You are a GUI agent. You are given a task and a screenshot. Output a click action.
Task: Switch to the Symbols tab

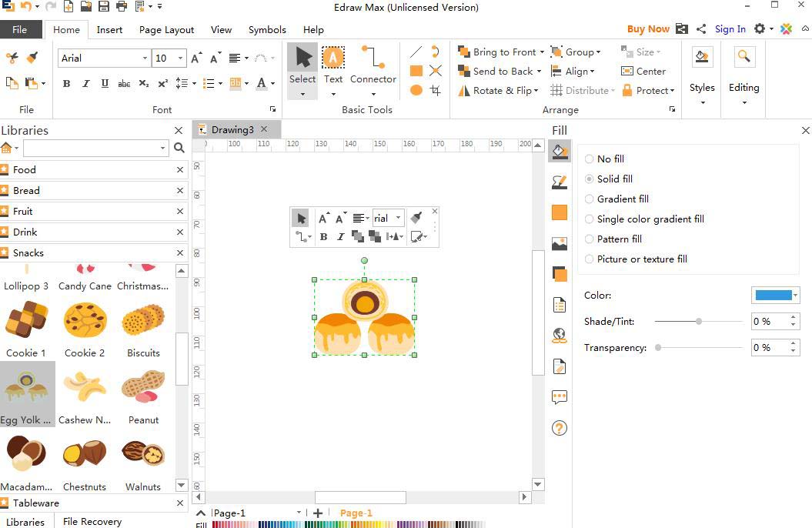[x=267, y=29]
